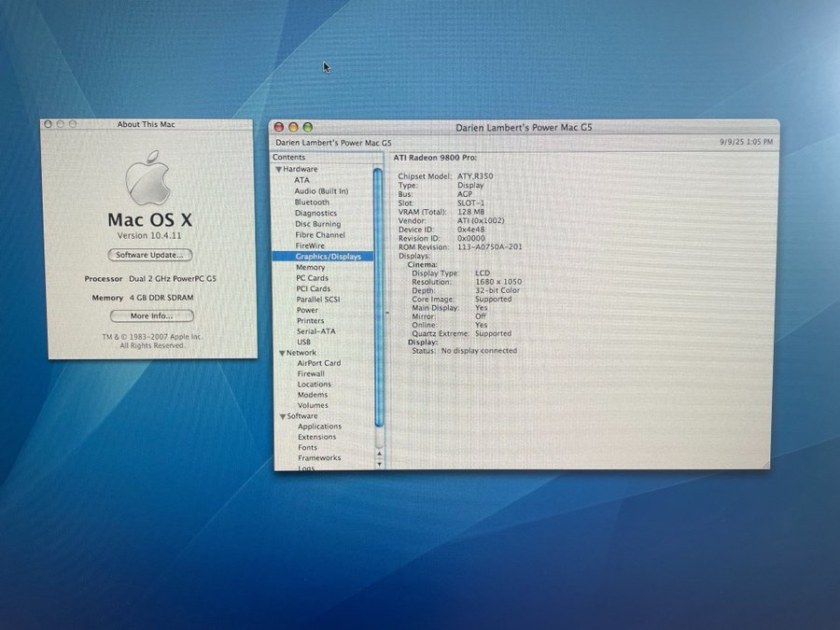Click the Hardware section label

[x=300, y=169]
